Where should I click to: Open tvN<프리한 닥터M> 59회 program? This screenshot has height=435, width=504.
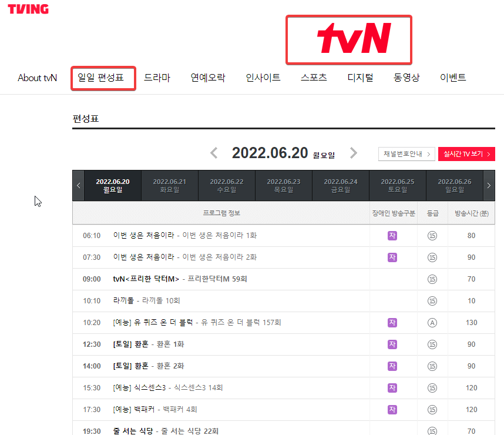click(180, 279)
